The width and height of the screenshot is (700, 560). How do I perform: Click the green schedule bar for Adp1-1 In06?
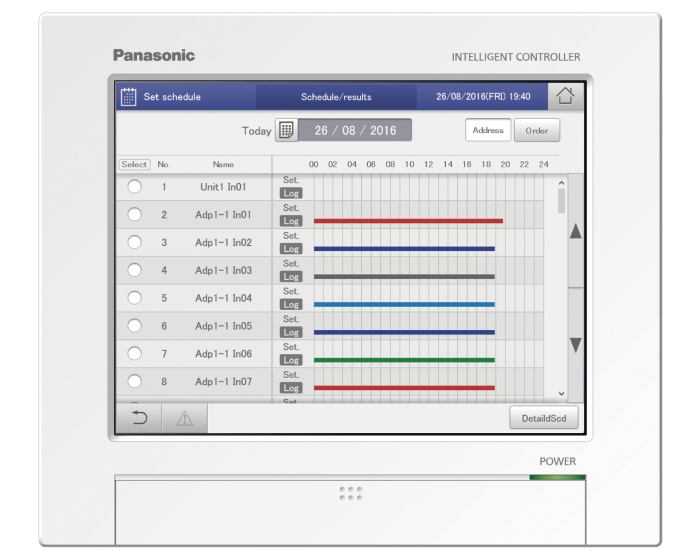pyautogui.click(x=404, y=360)
